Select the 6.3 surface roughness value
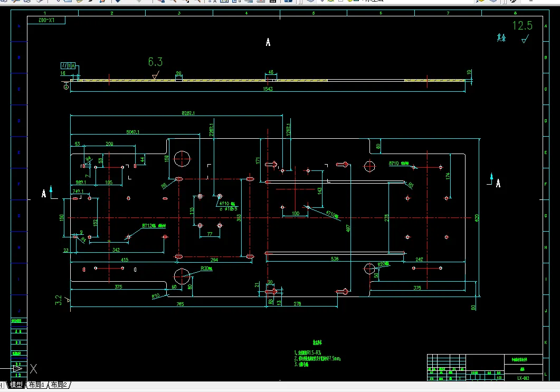The image size is (560, 392). point(155,62)
